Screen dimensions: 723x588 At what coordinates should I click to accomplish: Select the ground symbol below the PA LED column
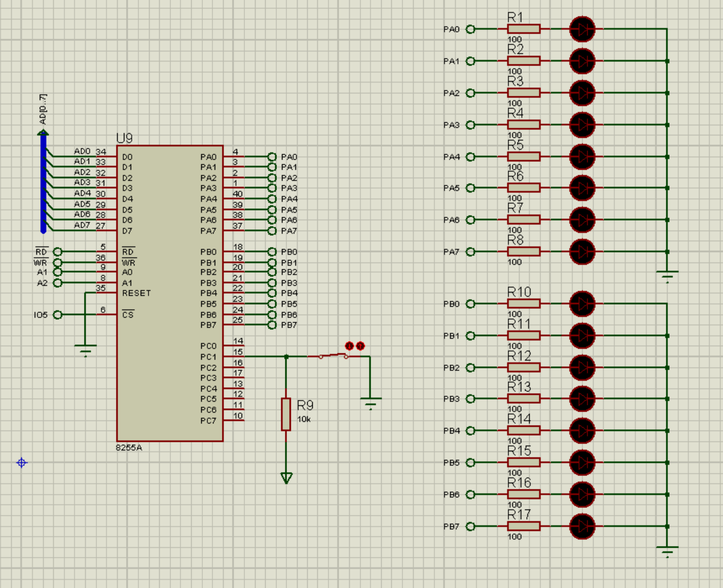(667, 277)
